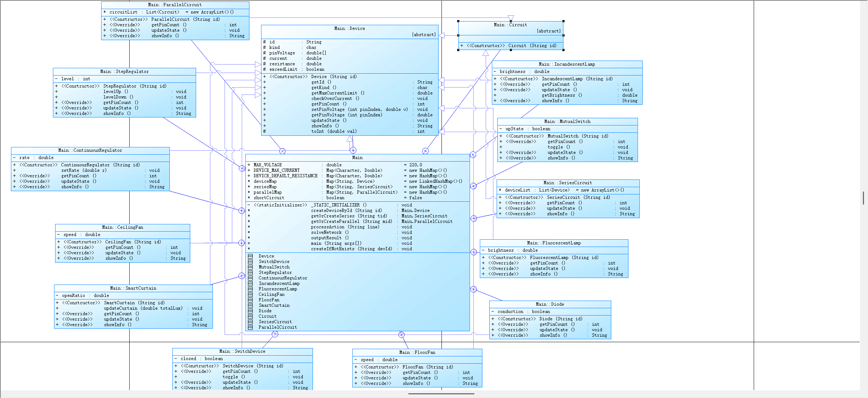Select the Main::Device class title
This screenshot has height=398, width=868.
tap(349, 28)
